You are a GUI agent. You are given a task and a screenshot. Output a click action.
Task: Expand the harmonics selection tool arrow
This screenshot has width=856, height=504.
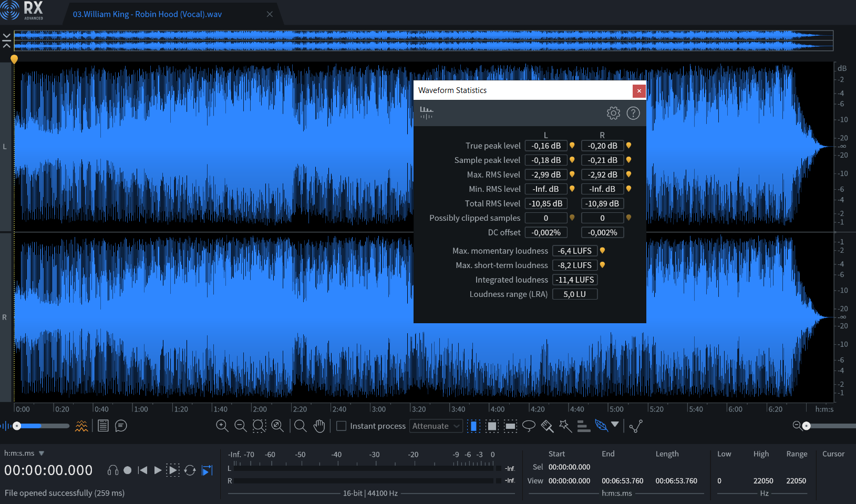(x=615, y=425)
